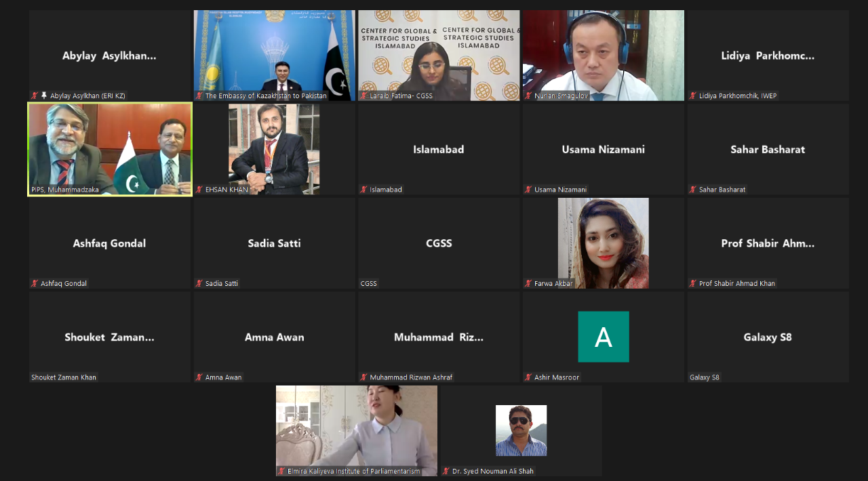Click Dr. Syed Nouman Ali Shah profile photo

(521, 430)
